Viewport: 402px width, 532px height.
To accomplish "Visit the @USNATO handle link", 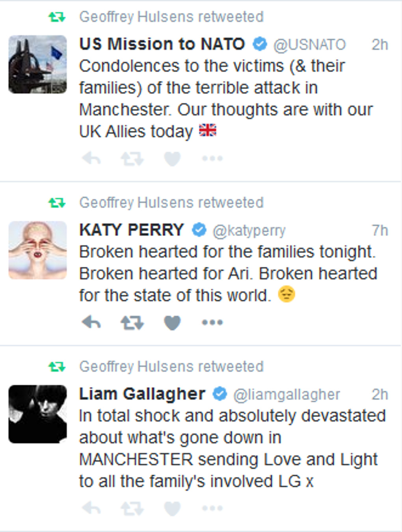I will (309, 45).
